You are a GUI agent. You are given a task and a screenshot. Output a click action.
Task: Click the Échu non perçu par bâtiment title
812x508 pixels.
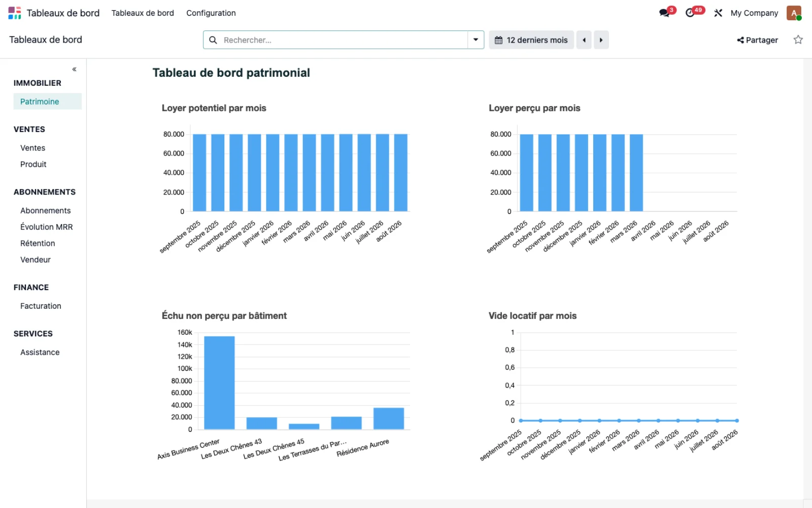click(x=224, y=316)
